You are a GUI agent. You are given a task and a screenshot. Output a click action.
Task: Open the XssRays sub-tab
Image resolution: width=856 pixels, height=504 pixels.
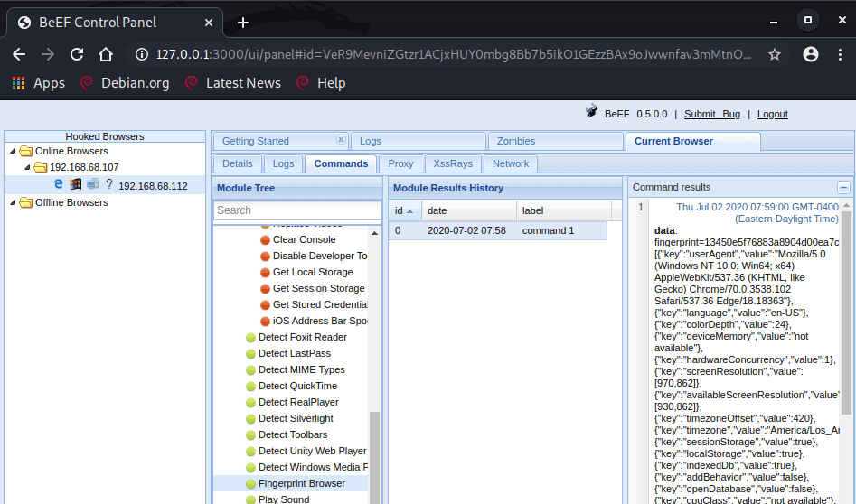(452, 163)
